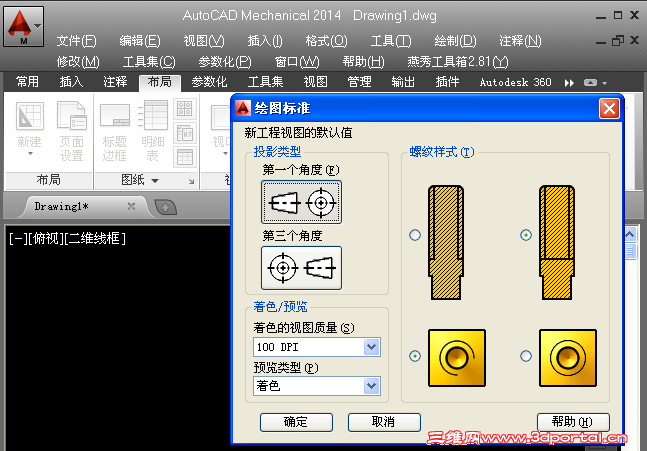Click the top small grid icon in 图纸 panel
Viewport: 647px width, 451px height.
click(184, 109)
